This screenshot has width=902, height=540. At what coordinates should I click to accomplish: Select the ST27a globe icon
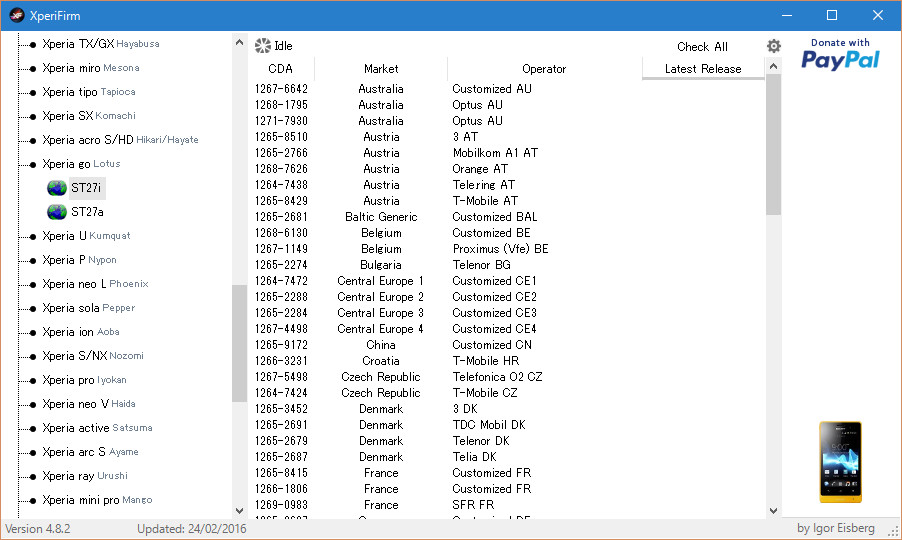[57, 212]
